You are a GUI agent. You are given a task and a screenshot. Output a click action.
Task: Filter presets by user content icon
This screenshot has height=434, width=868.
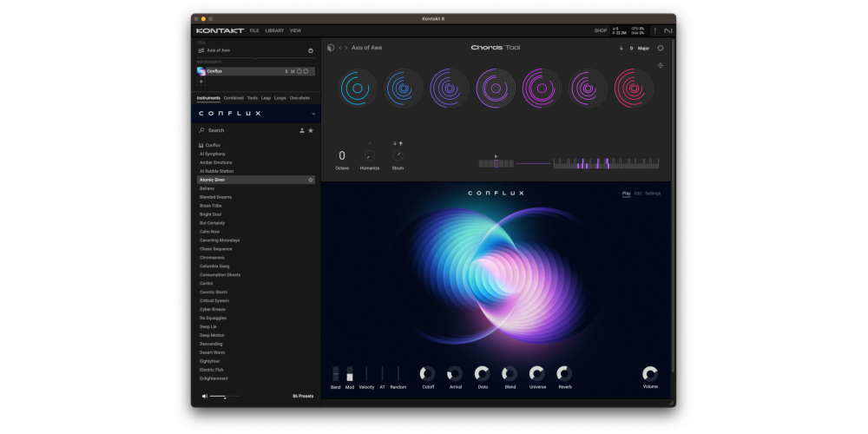pos(302,131)
